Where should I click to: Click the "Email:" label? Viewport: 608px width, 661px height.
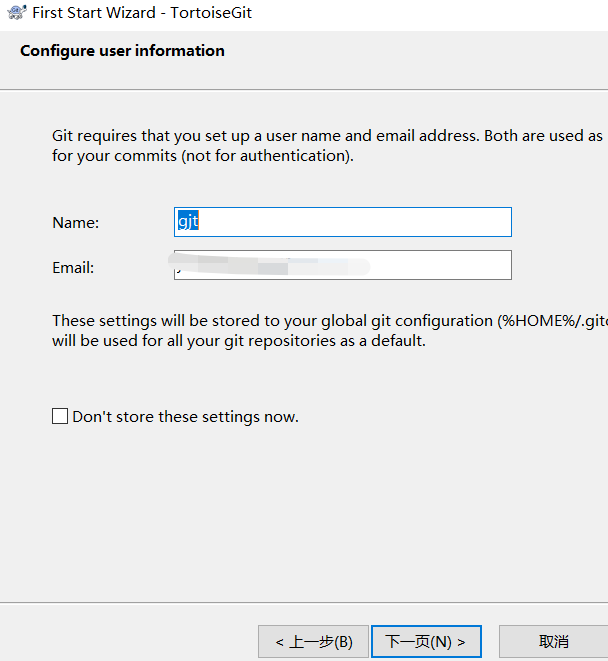click(73, 268)
